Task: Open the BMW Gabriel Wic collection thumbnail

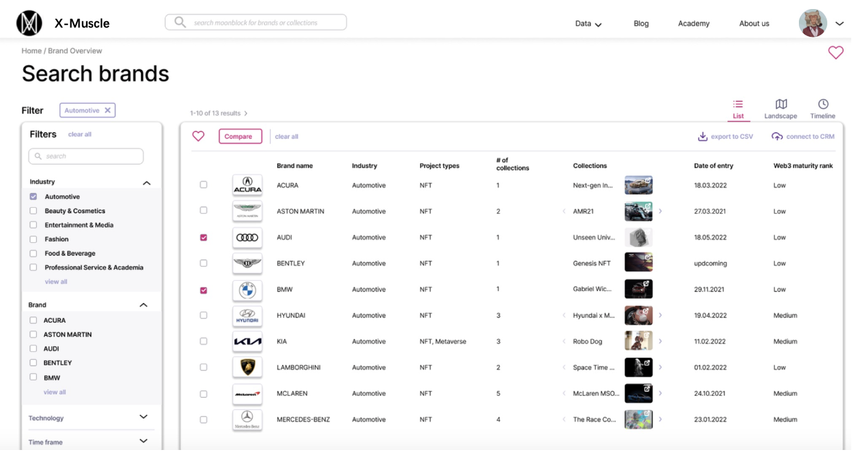Action: click(639, 289)
